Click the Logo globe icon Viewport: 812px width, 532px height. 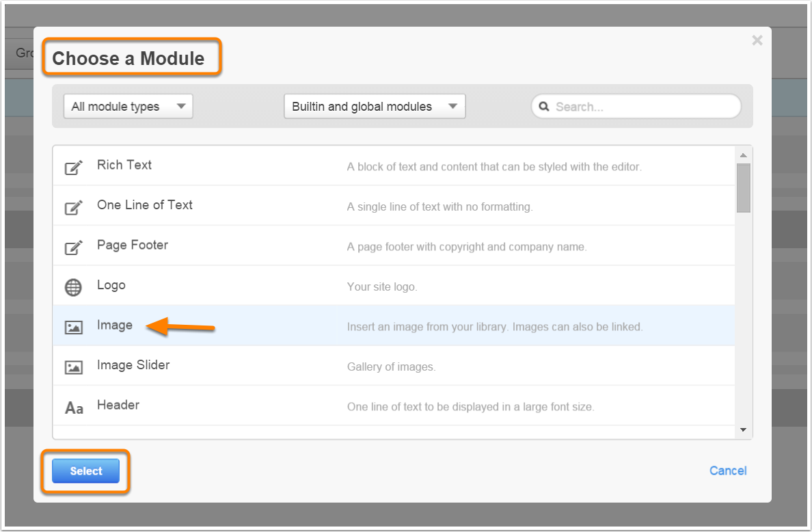tap(73, 287)
